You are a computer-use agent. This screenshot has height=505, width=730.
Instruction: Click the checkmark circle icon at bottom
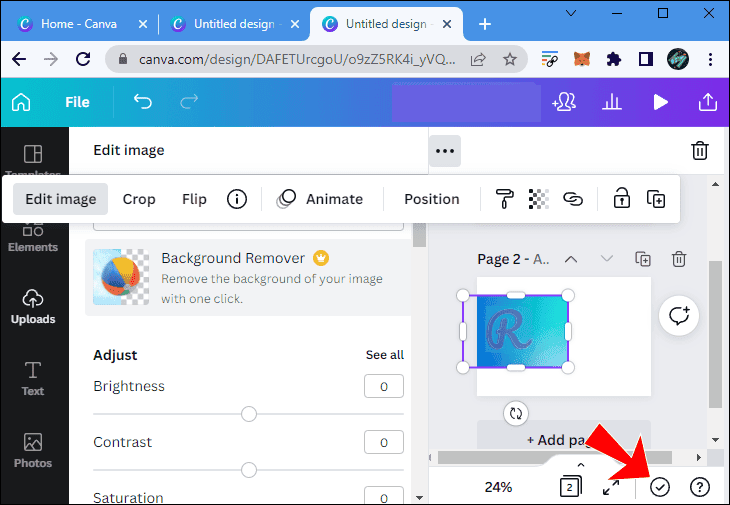[x=659, y=487]
